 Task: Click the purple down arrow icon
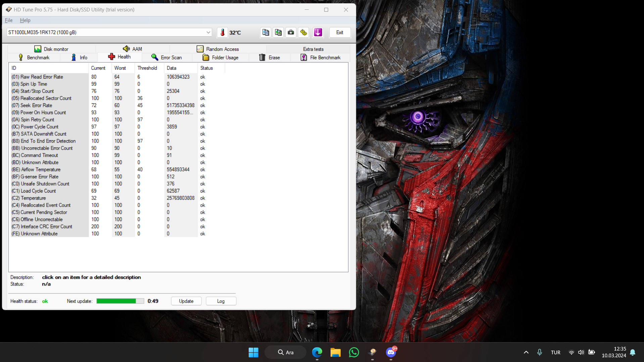(x=318, y=33)
